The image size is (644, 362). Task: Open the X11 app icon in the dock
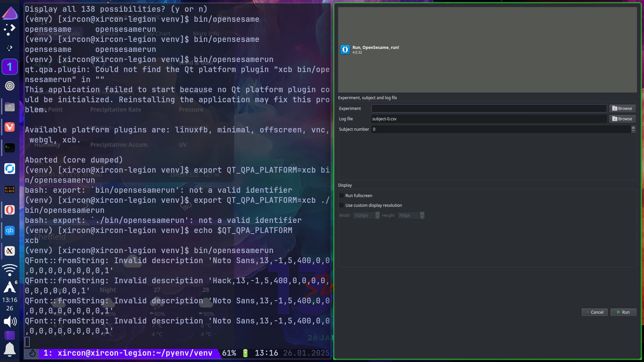10,251
